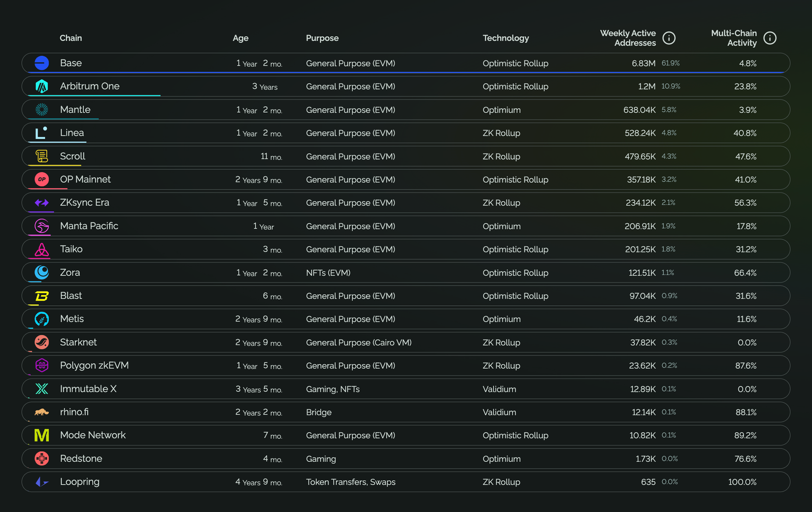
Task: Open the Immutable X chain name
Action: pos(88,389)
